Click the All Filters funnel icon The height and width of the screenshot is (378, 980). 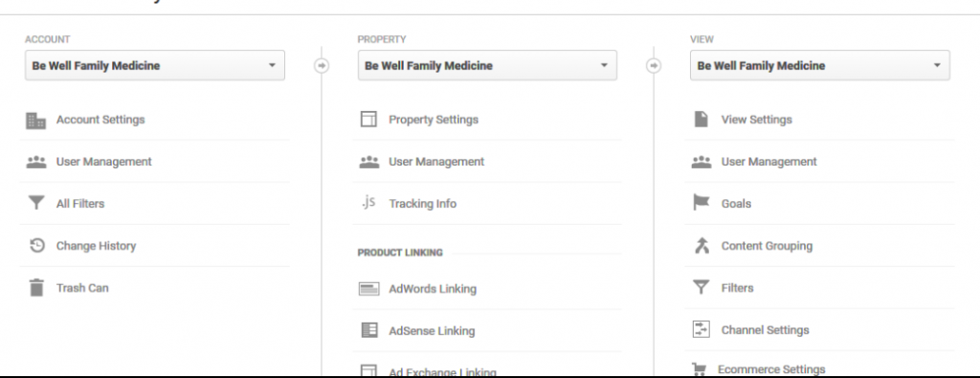(x=36, y=203)
